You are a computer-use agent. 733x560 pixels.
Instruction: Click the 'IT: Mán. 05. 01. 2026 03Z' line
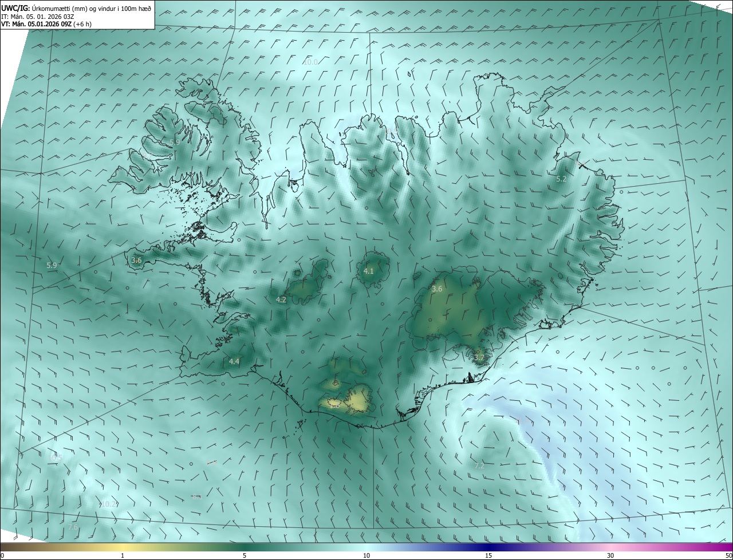coord(38,16)
